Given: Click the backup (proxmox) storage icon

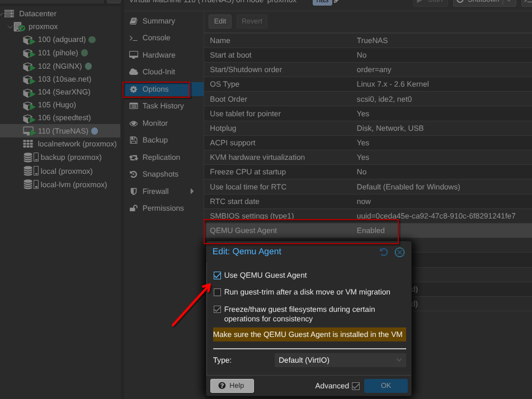Looking at the screenshot, I should [31, 157].
